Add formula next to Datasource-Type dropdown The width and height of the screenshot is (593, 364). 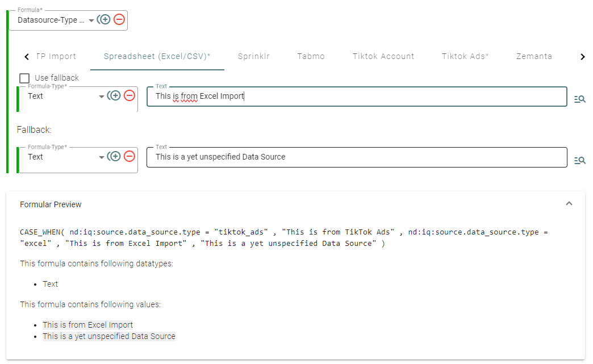point(105,19)
